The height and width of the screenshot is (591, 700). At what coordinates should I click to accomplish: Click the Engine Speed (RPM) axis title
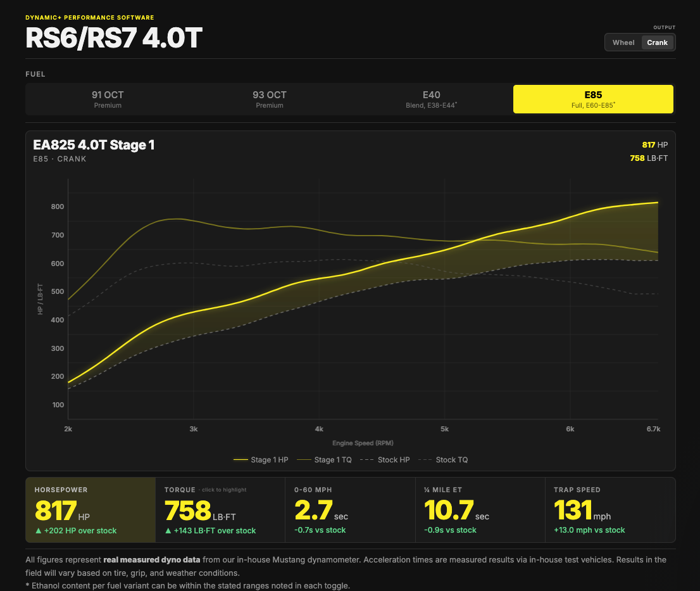363,443
